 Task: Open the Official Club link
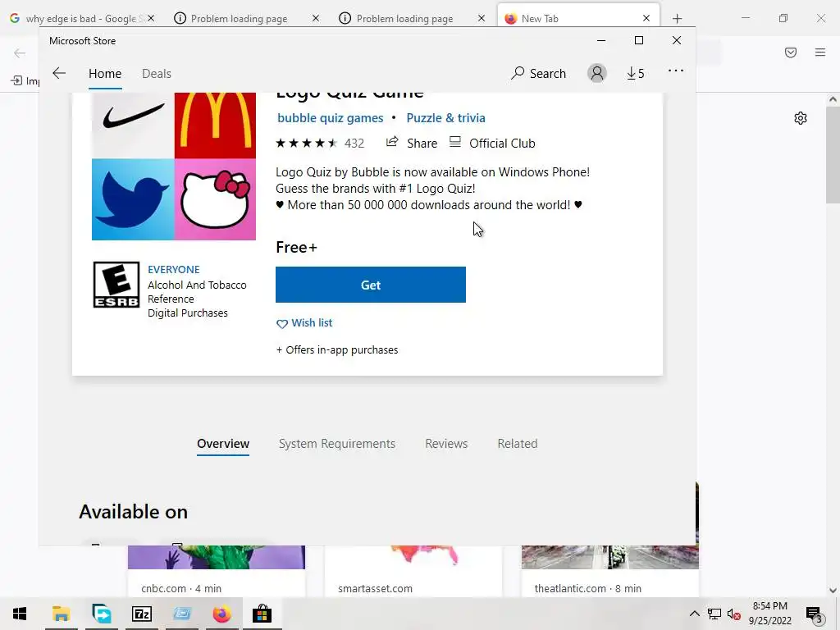492,143
